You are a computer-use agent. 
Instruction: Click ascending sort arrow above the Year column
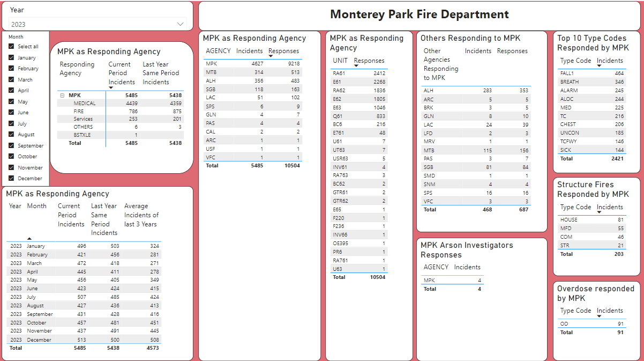29,239
